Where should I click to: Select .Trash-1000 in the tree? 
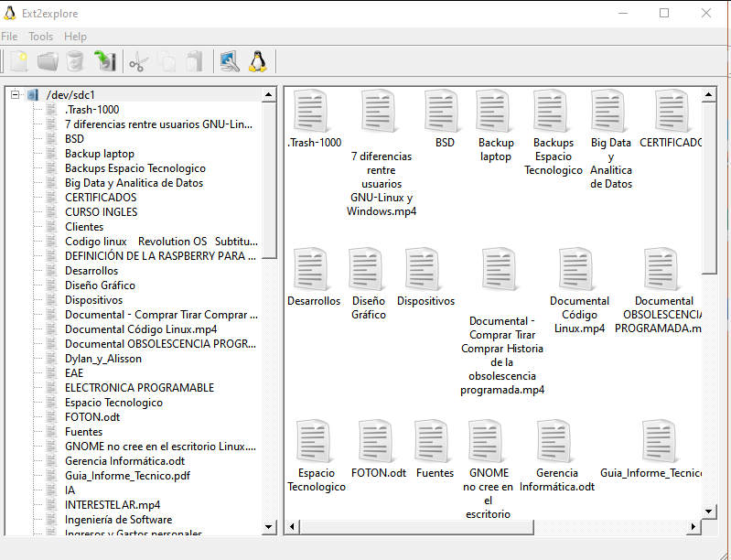[91, 110]
